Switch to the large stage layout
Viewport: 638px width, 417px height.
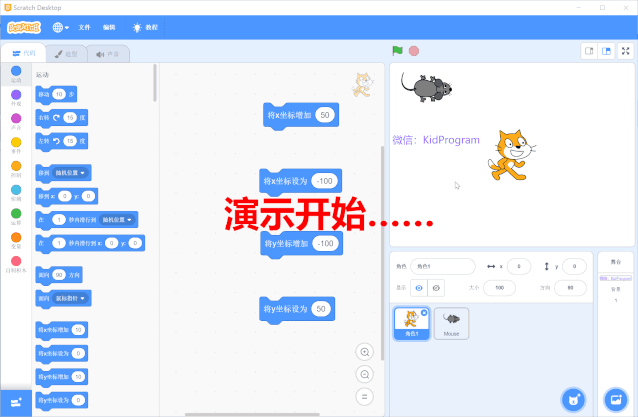606,51
